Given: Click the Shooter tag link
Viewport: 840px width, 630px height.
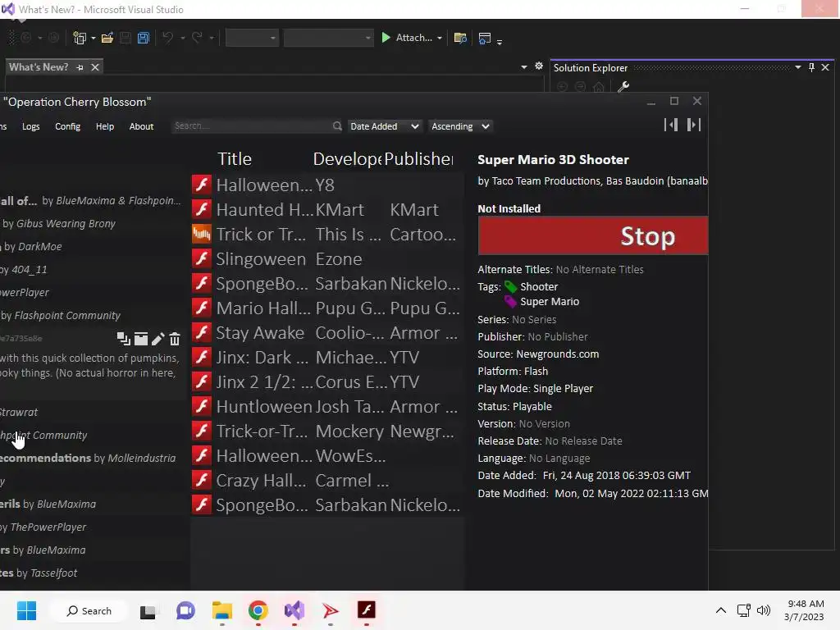Looking at the screenshot, I should pyautogui.click(x=539, y=287).
